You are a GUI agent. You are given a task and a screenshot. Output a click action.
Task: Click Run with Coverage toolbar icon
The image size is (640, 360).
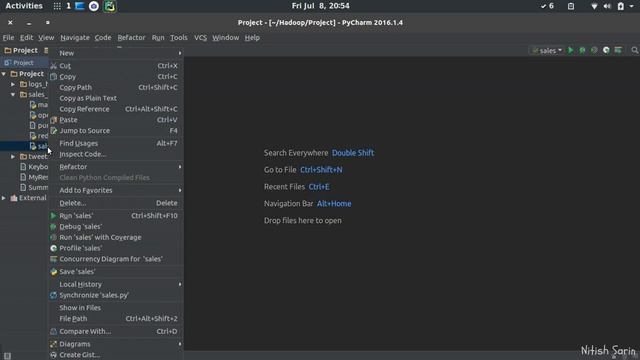tap(594, 50)
